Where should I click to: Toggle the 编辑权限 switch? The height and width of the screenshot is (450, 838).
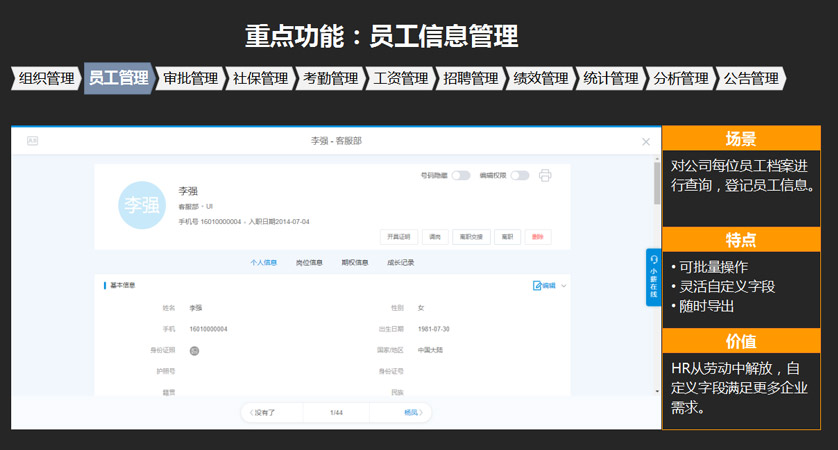pyautogui.click(x=520, y=176)
